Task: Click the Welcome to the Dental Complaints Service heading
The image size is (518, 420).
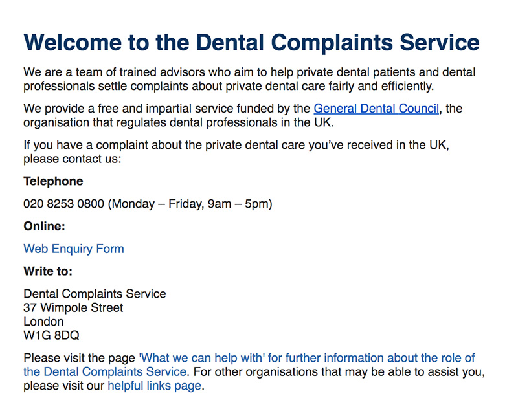Action: (251, 43)
